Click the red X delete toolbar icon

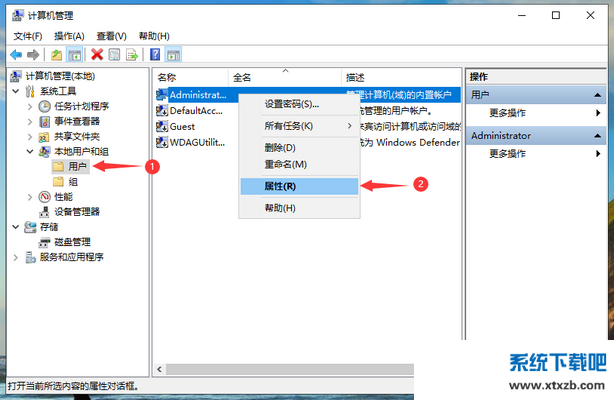pyautogui.click(x=97, y=54)
